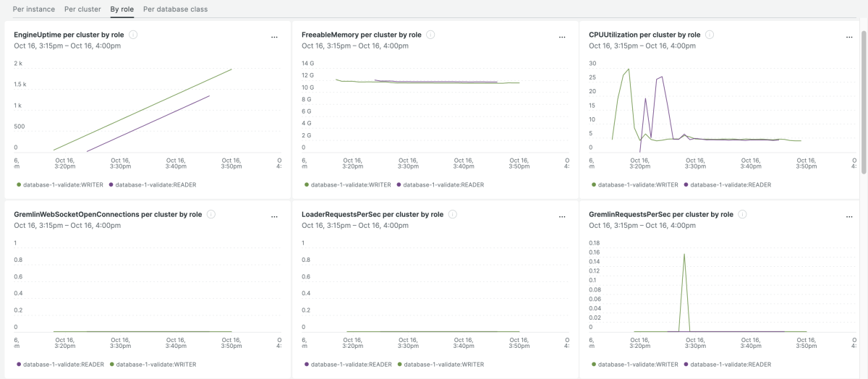
Task: Open the Per database class tab
Action: coord(175,9)
